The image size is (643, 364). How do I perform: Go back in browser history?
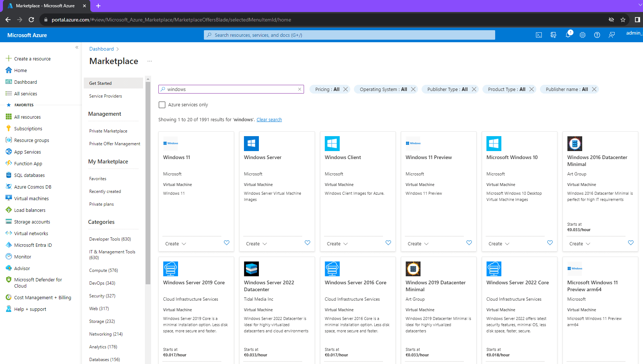pyautogui.click(x=8, y=20)
